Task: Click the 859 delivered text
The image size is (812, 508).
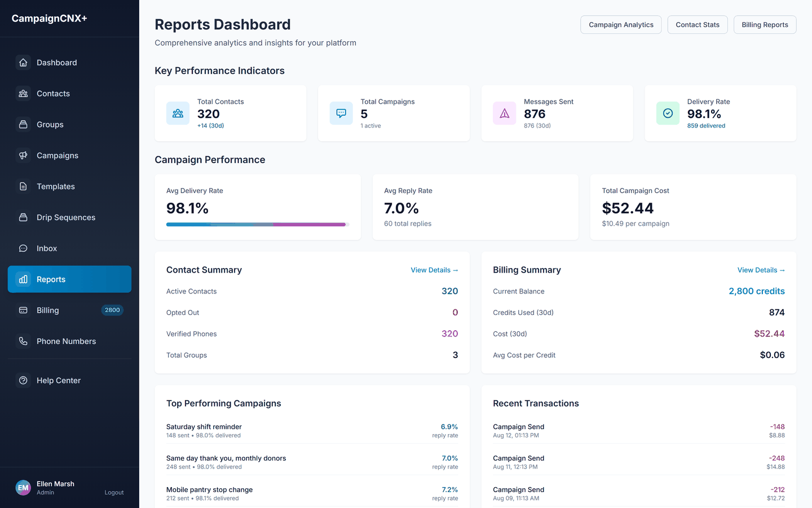Action: 706,126
